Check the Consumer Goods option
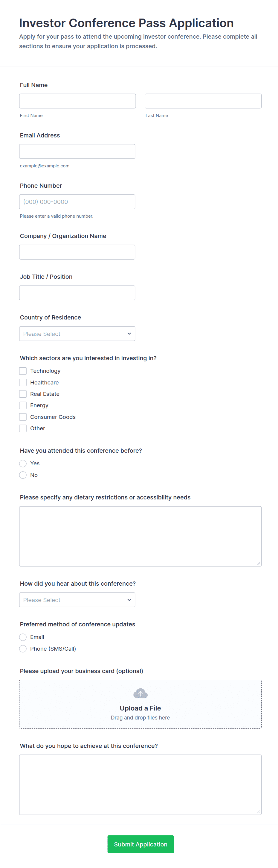The height and width of the screenshot is (868, 278). [23, 417]
